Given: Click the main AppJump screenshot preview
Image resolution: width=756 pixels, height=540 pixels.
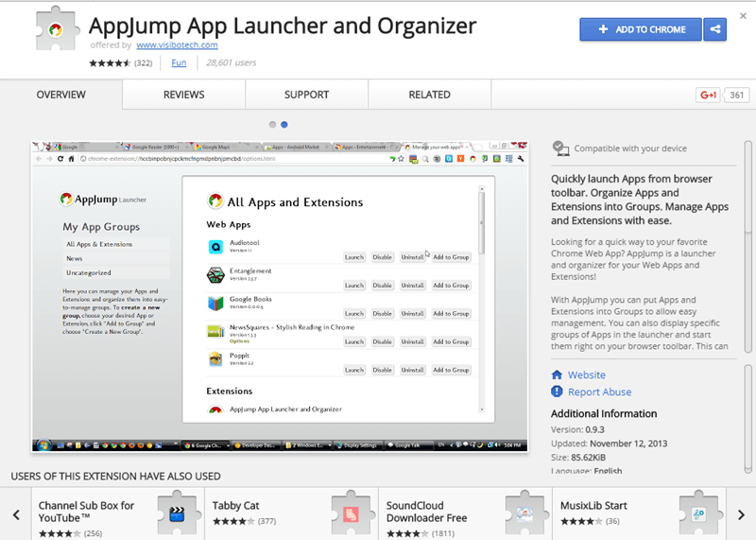Looking at the screenshot, I should click(x=280, y=296).
